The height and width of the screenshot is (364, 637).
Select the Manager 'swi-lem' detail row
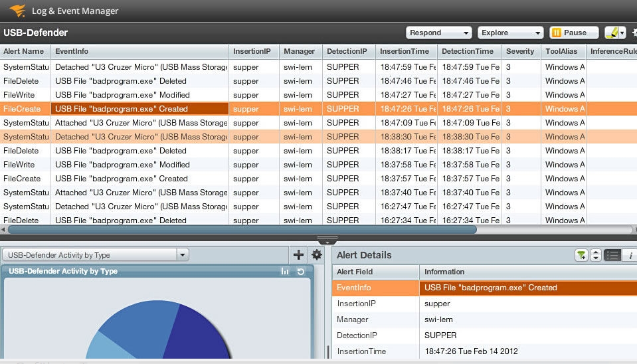[x=485, y=319]
